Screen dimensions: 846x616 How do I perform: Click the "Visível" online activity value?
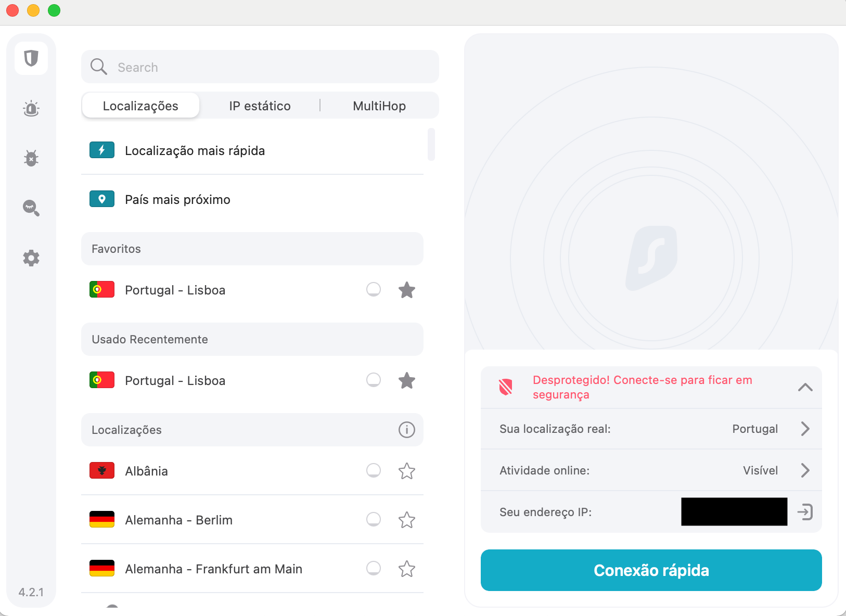(760, 470)
